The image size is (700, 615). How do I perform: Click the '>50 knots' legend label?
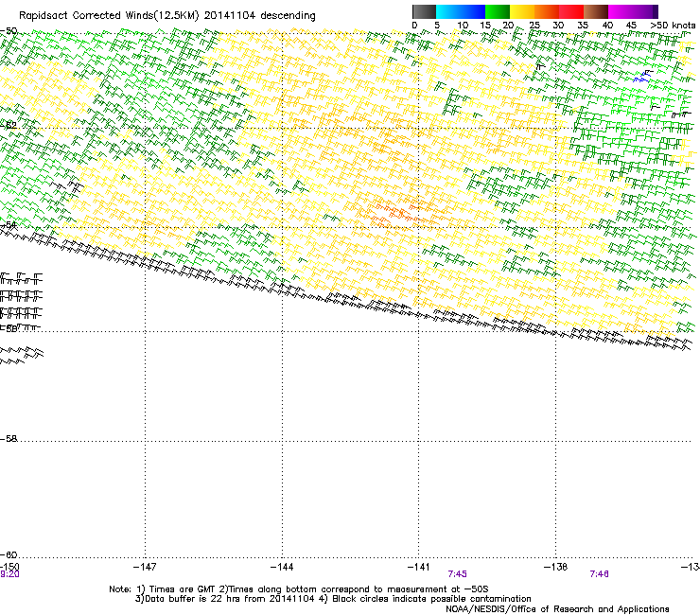click(673, 26)
